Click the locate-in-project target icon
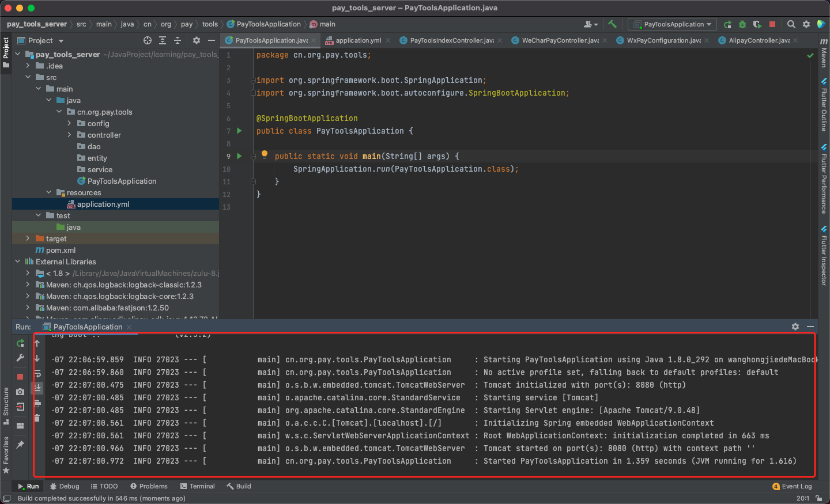The height and width of the screenshot is (504, 830). click(148, 40)
